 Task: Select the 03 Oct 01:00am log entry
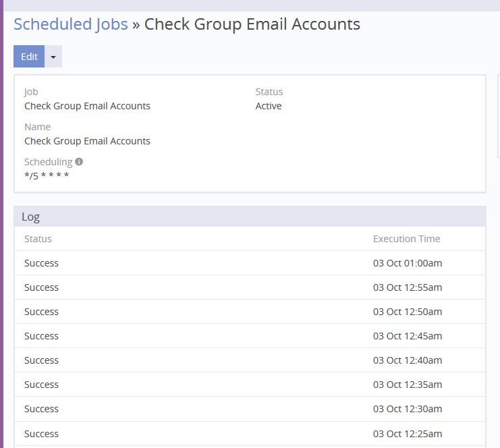(408, 263)
